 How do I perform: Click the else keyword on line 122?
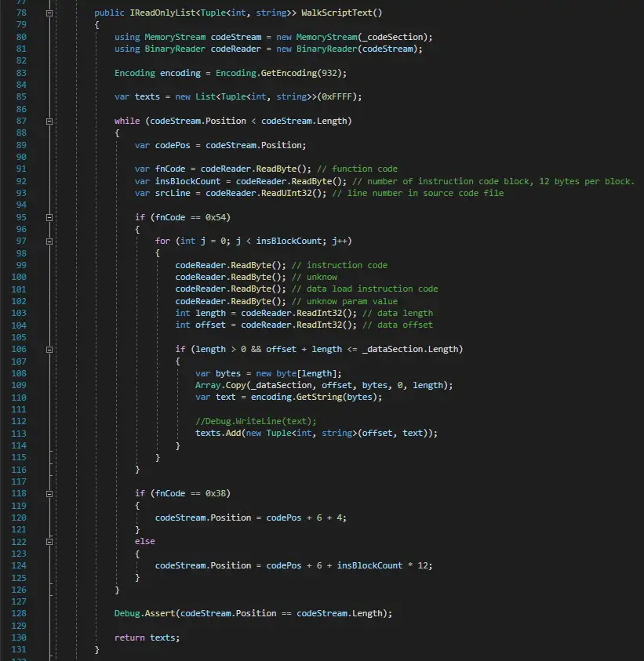pos(144,541)
